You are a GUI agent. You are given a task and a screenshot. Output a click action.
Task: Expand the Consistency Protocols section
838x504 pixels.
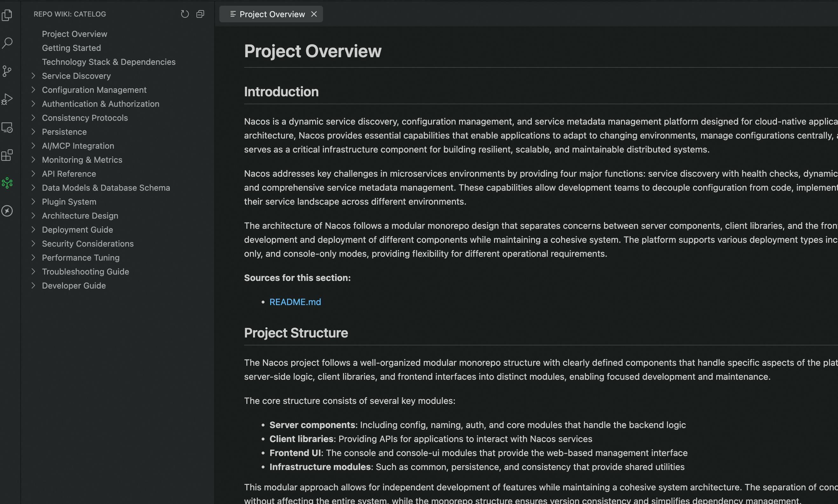click(33, 118)
